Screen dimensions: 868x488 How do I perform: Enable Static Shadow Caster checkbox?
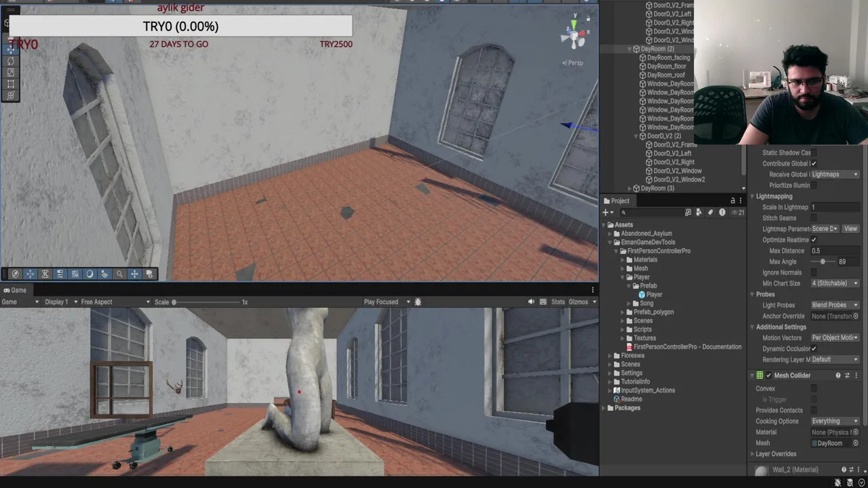coord(814,152)
